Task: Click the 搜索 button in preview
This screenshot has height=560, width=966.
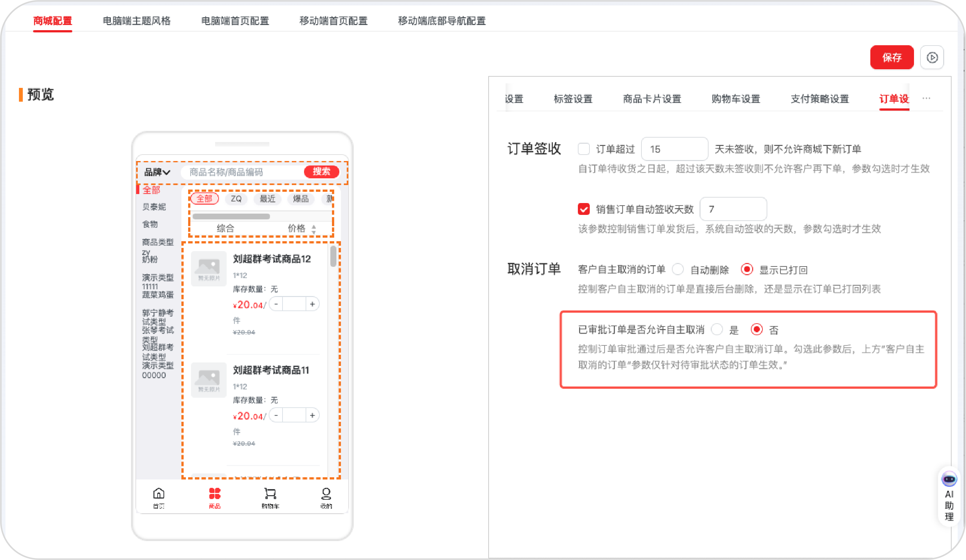Action: [x=321, y=172]
